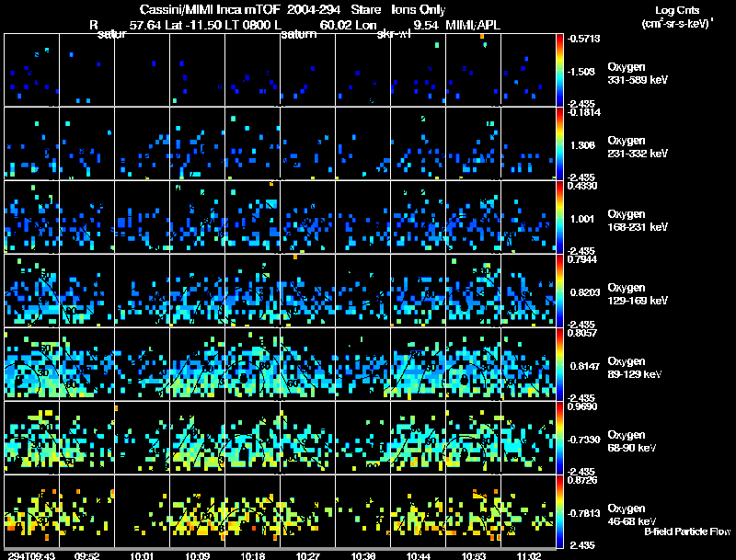Click the -0.7330 colorbar midpoint value
The width and height of the screenshot is (736, 560).
[x=583, y=440]
